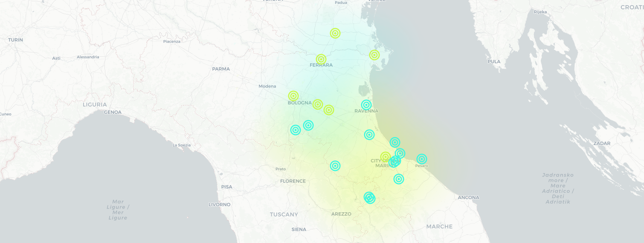The width and height of the screenshot is (644, 243).
Task: Select the lime marker above the Bologna label
Action: click(293, 96)
